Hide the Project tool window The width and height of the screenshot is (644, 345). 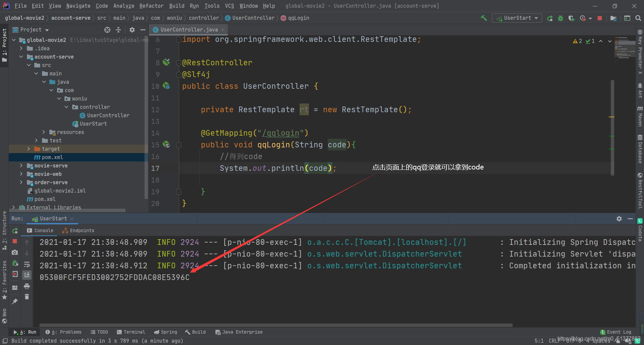click(x=143, y=30)
